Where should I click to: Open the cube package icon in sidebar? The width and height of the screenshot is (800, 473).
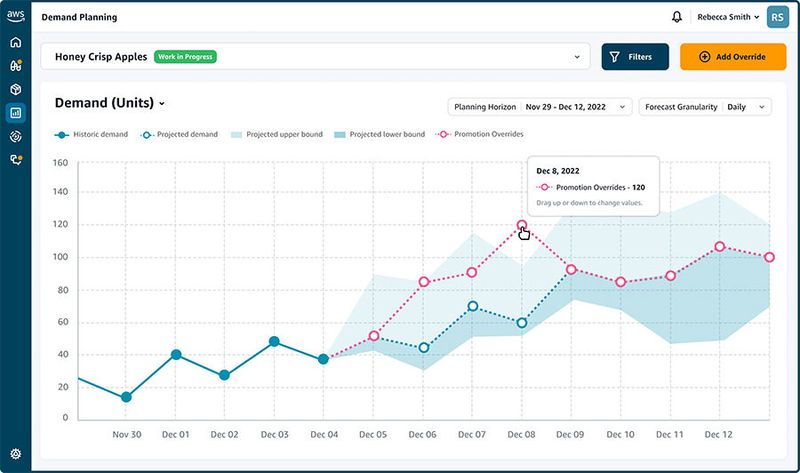[15, 89]
